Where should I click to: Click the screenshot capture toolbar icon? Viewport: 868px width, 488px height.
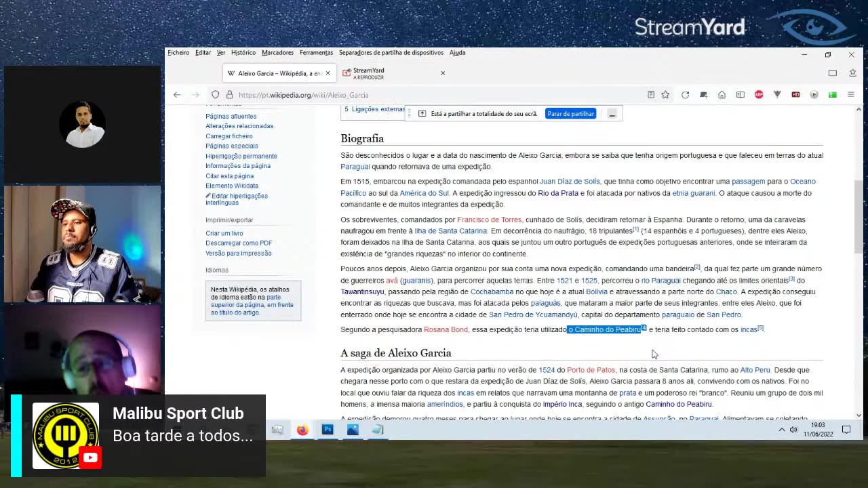coord(703,95)
